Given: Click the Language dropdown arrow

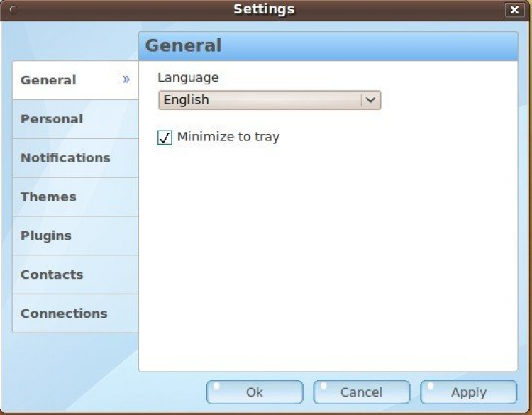Looking at the screenshot, I should click(370, 100).
